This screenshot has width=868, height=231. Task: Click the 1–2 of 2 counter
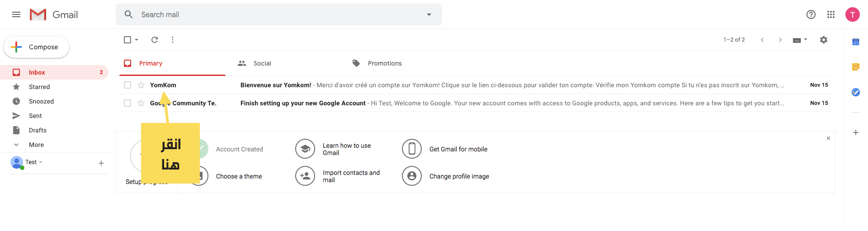click(x=734, y=40)
